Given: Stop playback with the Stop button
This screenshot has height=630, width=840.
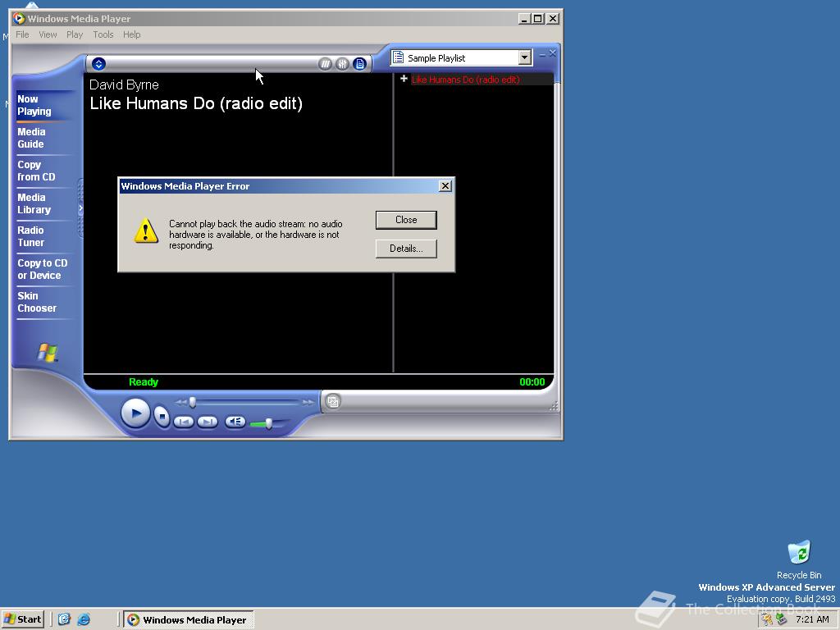Looking at the screenshot, I should pos(162,416).
